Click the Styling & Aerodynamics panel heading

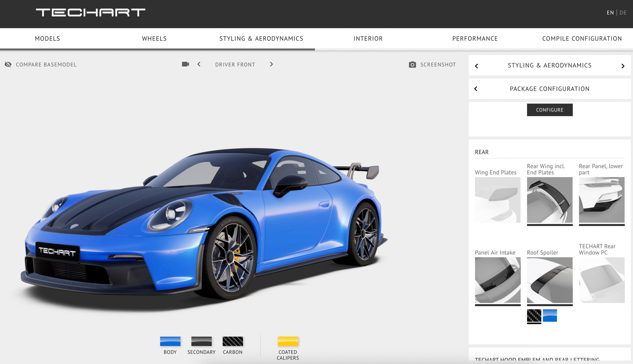pos(550,65)
